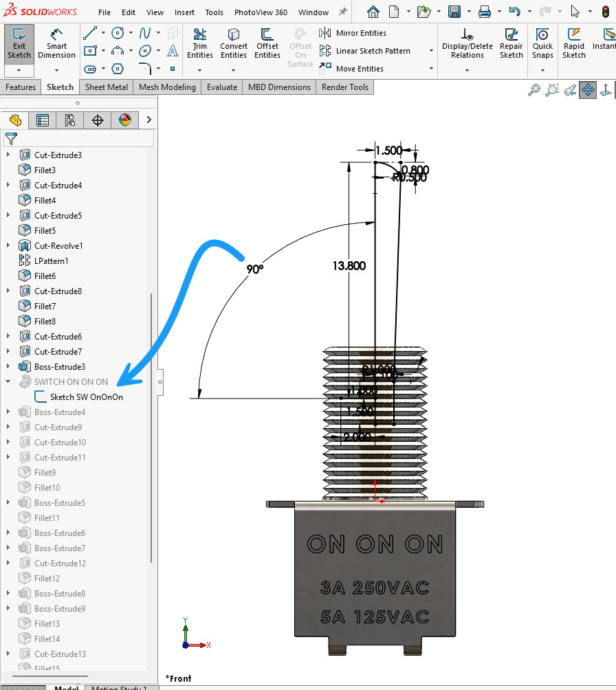616x690 pixels.
Task: Select the Line sketch tool
Action: click(90, 32)
